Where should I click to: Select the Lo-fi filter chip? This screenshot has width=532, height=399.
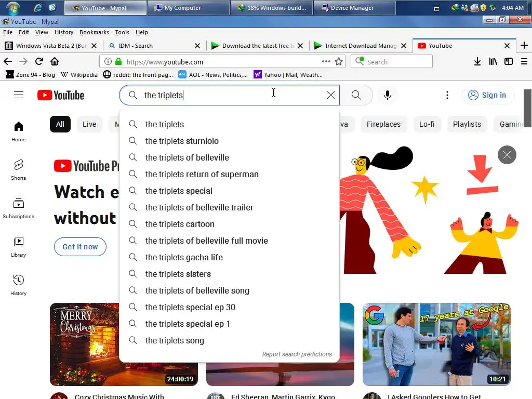(427, 124)
